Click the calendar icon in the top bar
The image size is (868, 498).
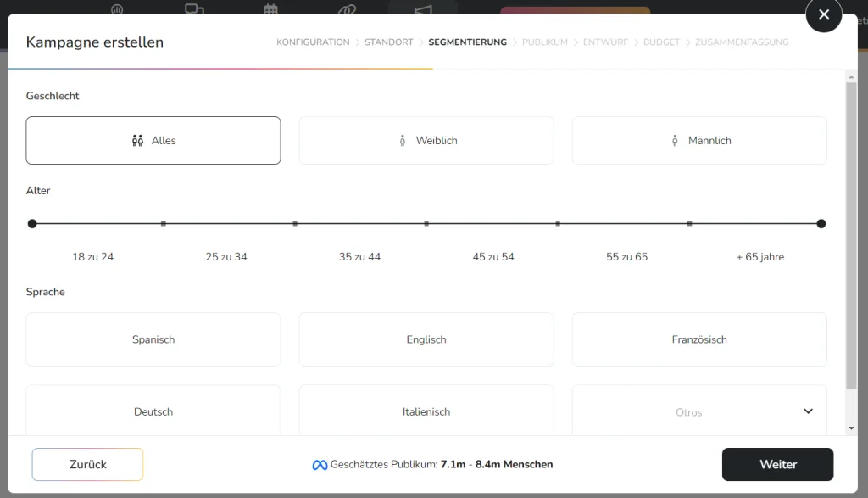(x=270, y=7)
